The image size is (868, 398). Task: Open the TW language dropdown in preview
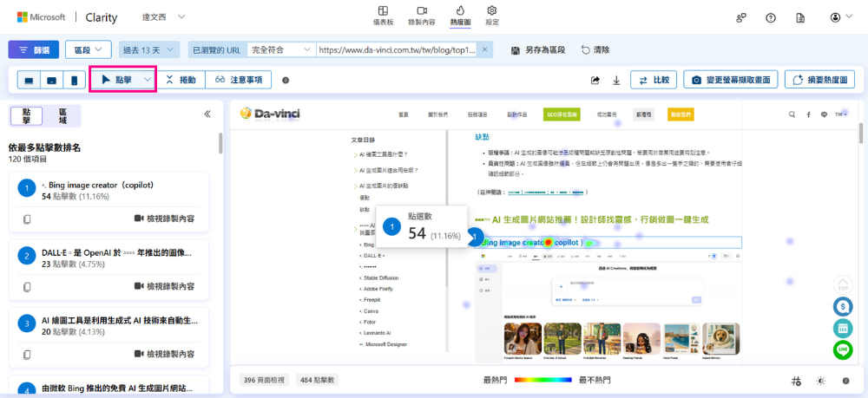click(x=841, y=114)
